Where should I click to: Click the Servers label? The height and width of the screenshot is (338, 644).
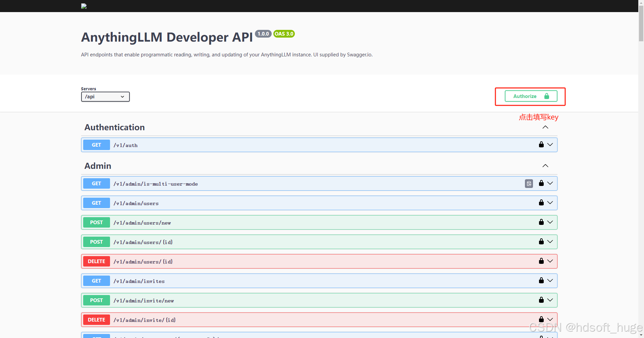pos(89,89)
